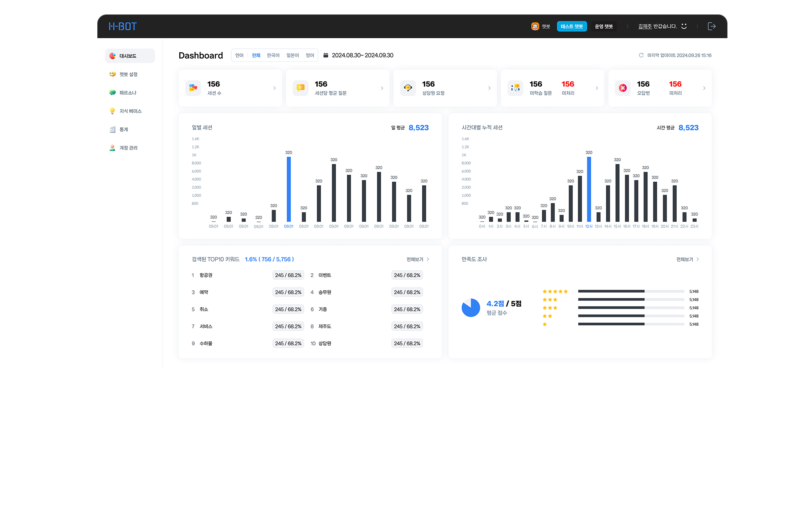
Task: Switch to the 한국어 language tab
Action: pos(273,55)
